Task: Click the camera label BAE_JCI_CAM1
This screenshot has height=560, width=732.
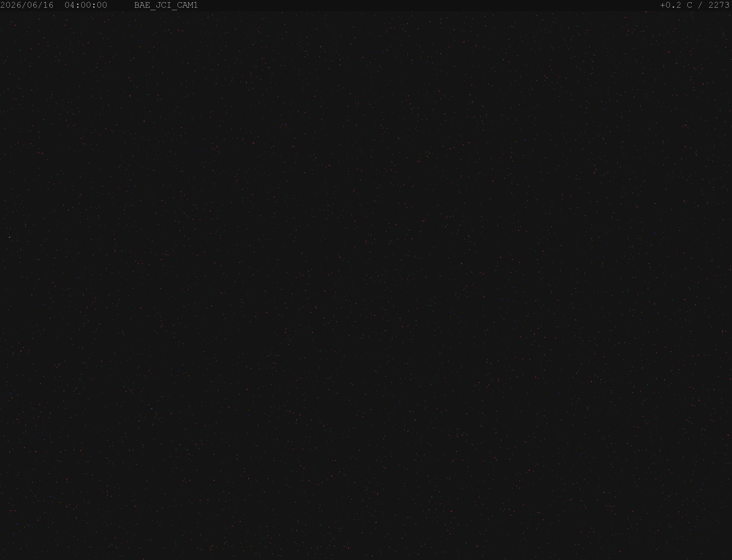Action: click(166, 5)
